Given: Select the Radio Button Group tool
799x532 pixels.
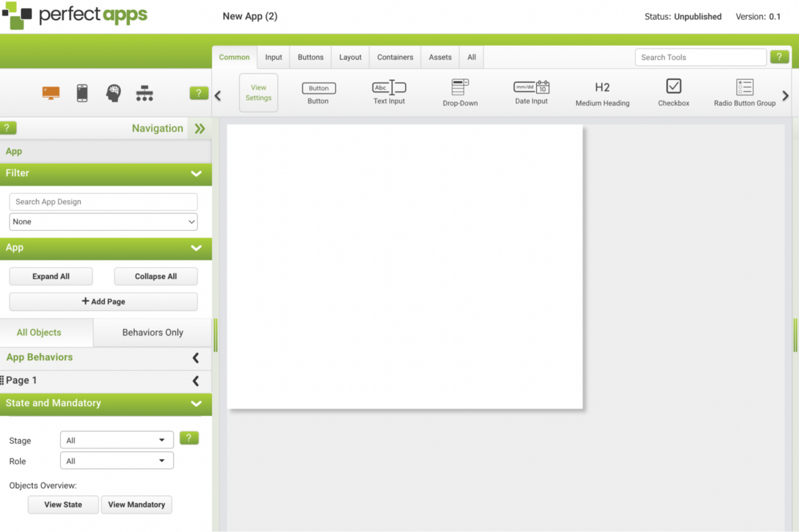Looking at the screenshot, I should tap(744, 93).
